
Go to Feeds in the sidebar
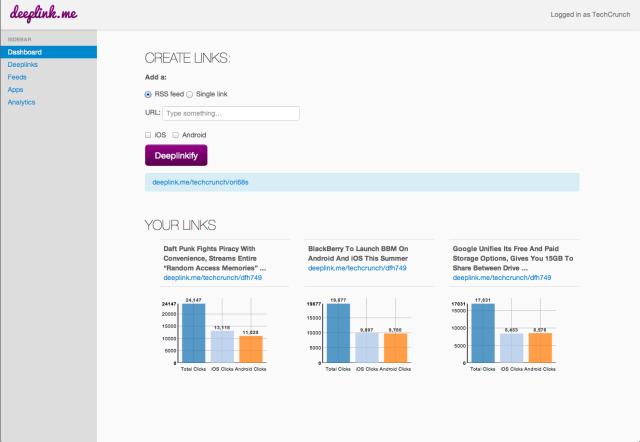pos(17,77)
